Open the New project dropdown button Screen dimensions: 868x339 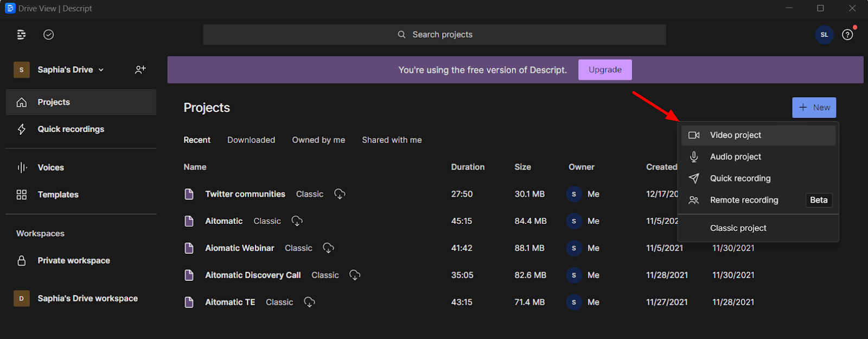pyautogui.click(x=814, y=108)
